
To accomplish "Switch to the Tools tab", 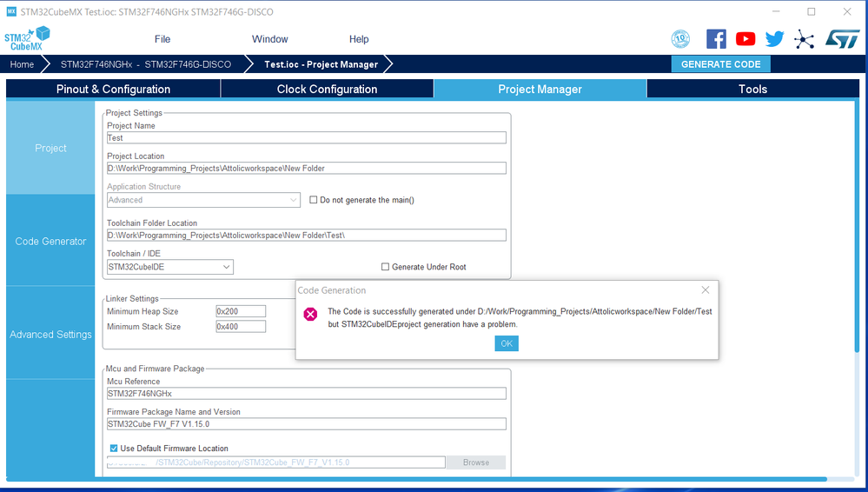I will point(752,90).
